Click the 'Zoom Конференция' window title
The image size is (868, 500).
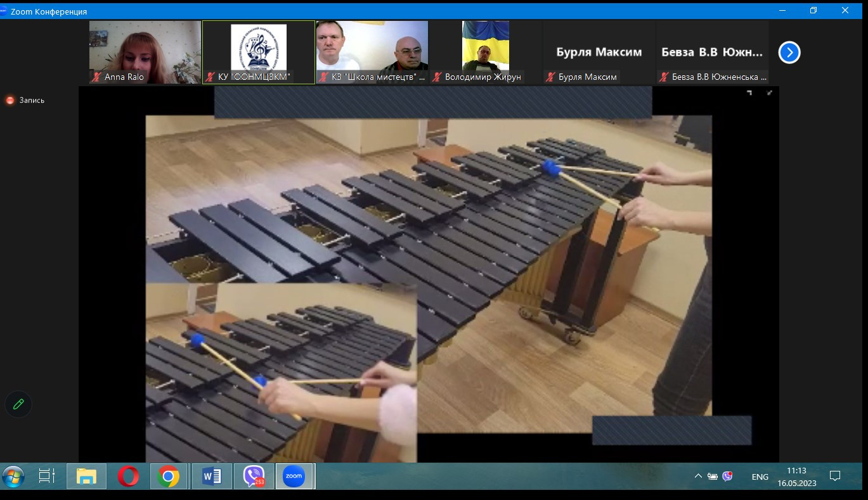click(49, 11)
